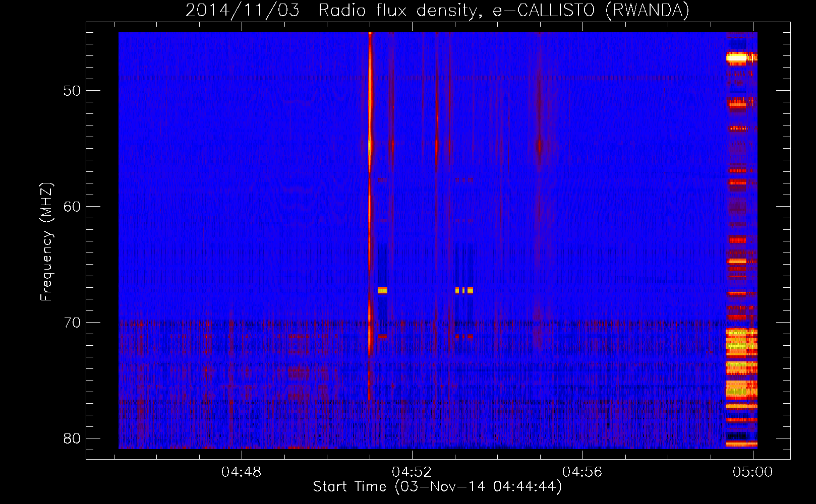The width and height of the screenshot is (816, 504).
Task: Click the 70 frequency tick label
Action: [72, 323]
